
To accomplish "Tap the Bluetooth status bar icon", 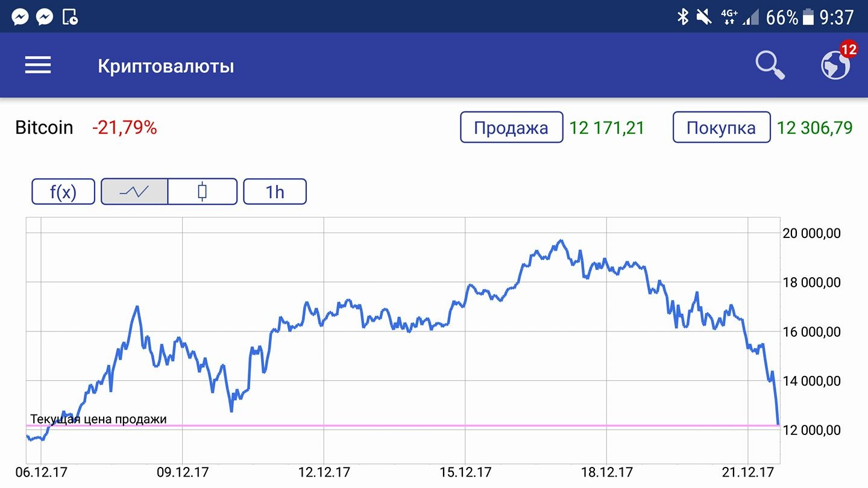I will click(x=682, y=17).
